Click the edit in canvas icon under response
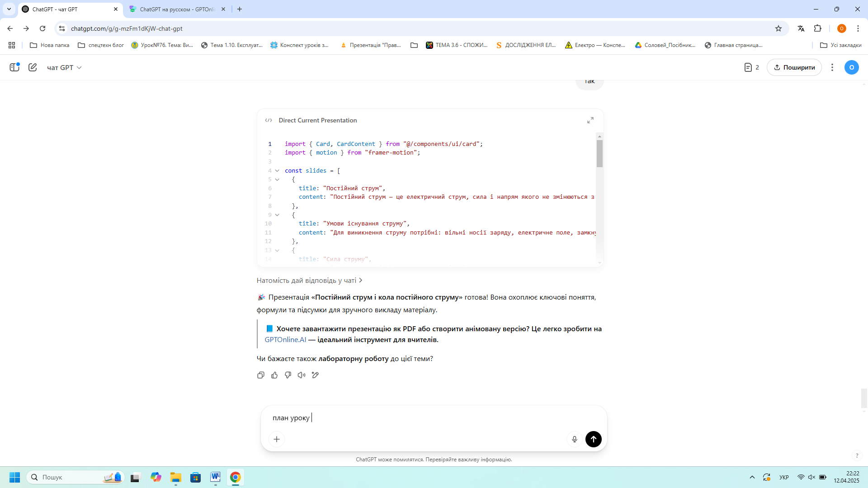This screenshot has height=488, width=868. 315,375
